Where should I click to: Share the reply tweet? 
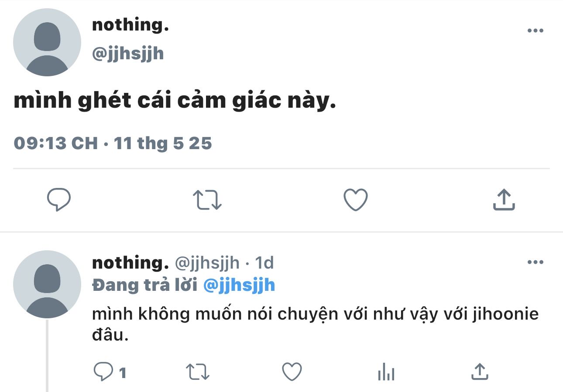click(480, 372)
